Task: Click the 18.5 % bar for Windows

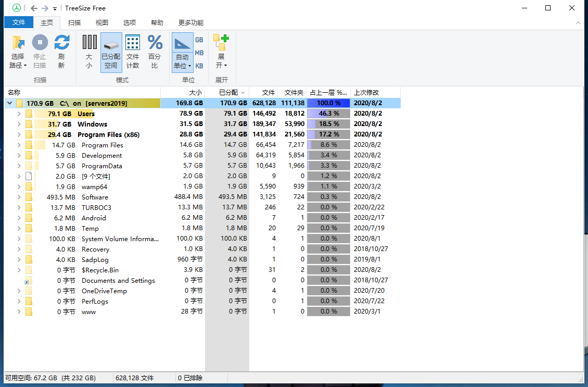Action: coord(328,124)
